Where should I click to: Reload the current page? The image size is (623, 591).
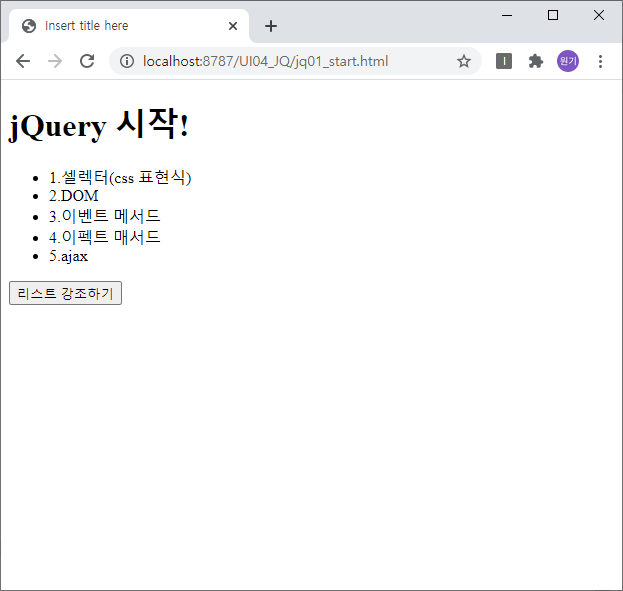coord(87,61)
